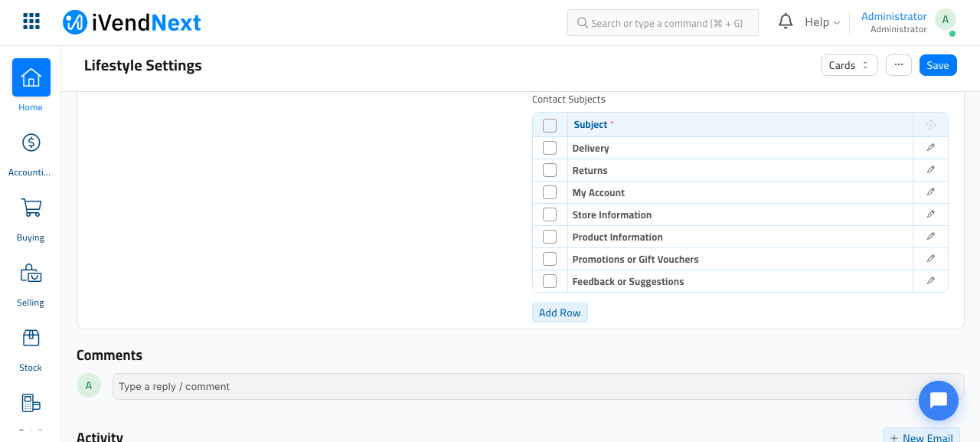Focus the search or command bar
Screen dimensions: 980x442
[663, 23]
